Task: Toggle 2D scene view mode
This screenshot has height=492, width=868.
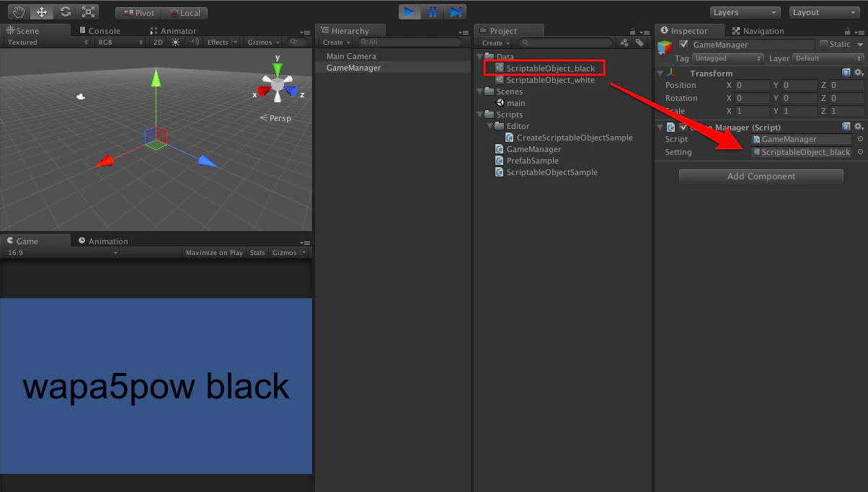Action: coord(159,43)
